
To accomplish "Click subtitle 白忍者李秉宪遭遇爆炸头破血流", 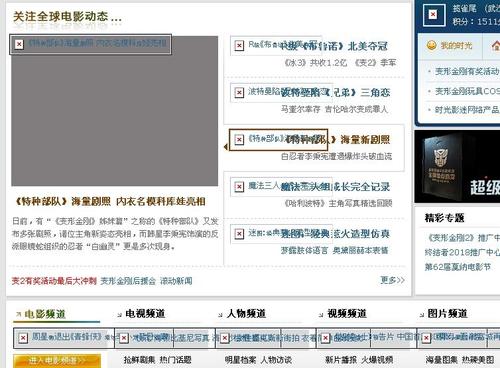I will (x=336, y=156).
